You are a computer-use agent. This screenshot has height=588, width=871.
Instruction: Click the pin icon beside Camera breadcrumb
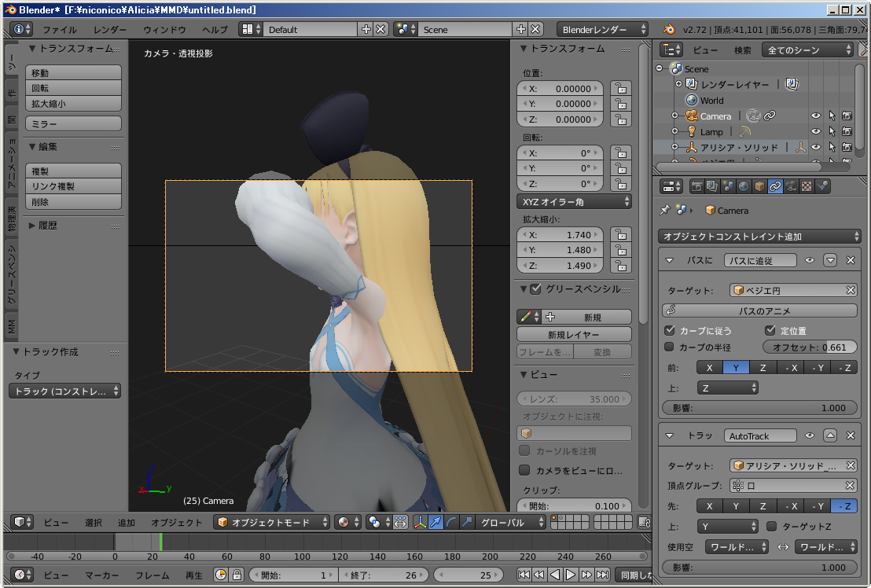(x=664, y=210)
